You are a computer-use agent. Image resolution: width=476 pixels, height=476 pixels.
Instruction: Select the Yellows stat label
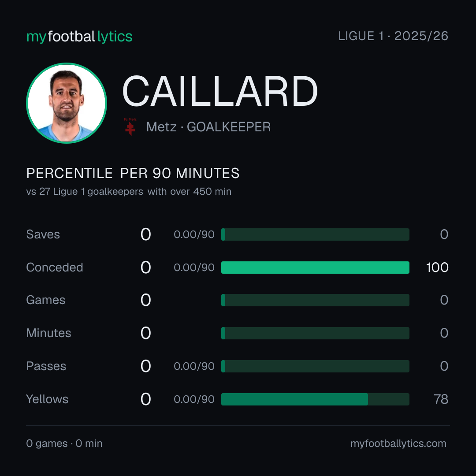click(47, 399)
